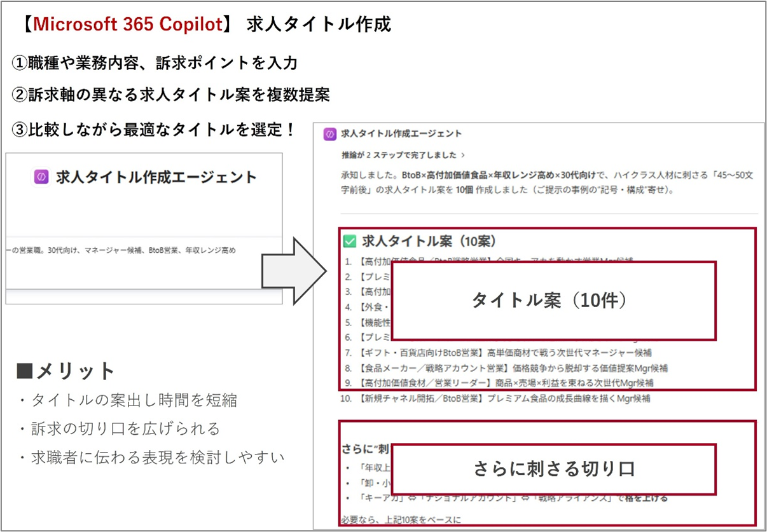This screenshot has width=767, height=532.
Task: Click step ①職種や業務内容、訴求ポイントを入力
Action: point(155,63)
